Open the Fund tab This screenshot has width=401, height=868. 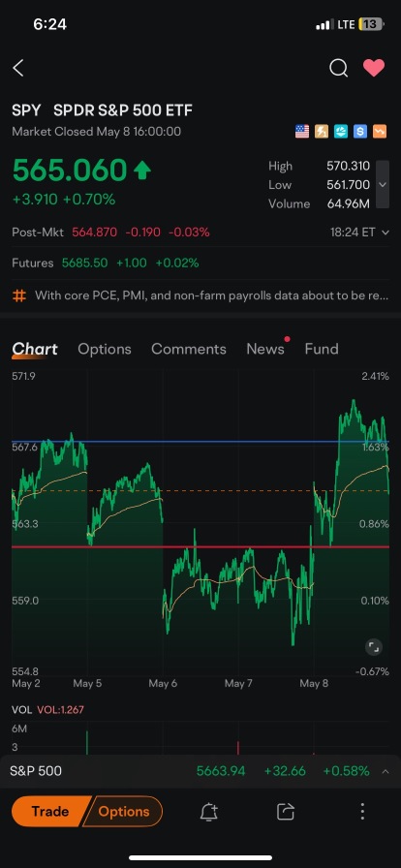pos(322,349)
